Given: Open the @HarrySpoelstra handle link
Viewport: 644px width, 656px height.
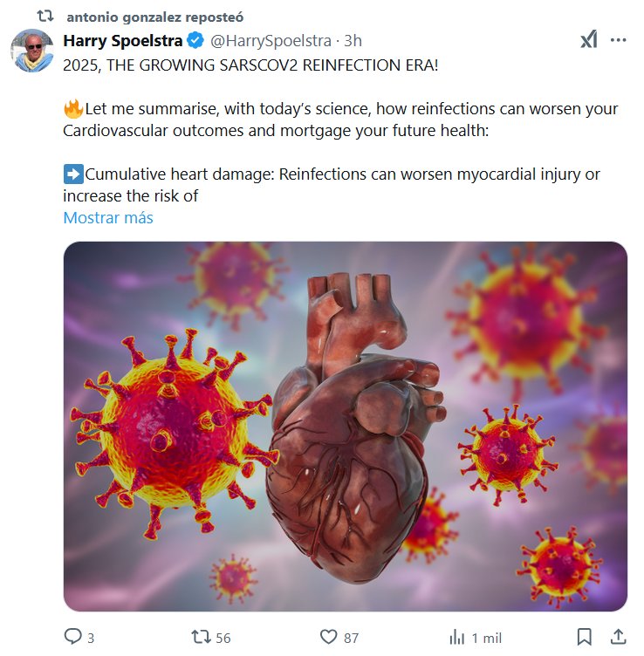Looking at the screenshot, I should (273, 41).
